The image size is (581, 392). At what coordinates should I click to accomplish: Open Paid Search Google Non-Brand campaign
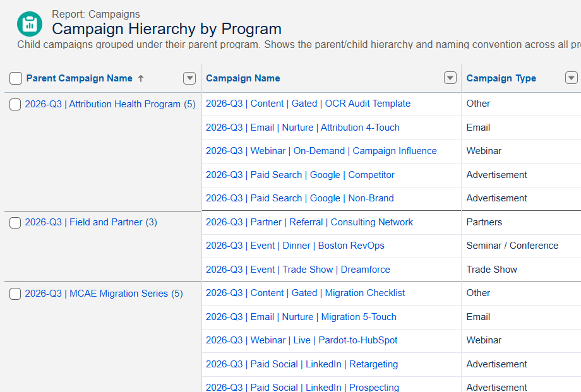[x=300, y=198]
